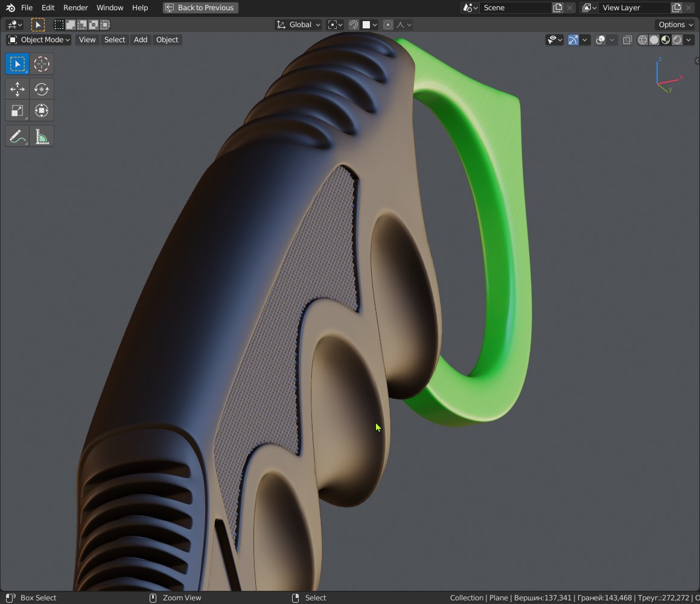Choose the Scale tool
Image resolution: width=700 pixels, height=604 pixels.
[17, 110]
